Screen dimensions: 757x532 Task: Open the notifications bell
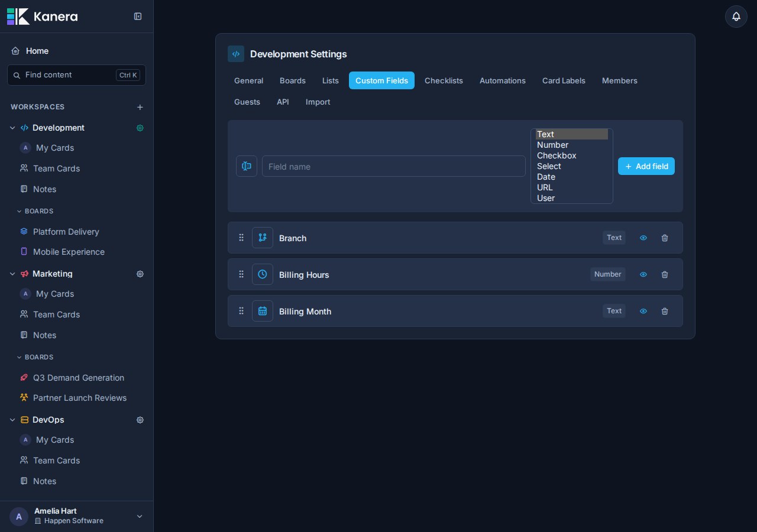(x=736, y=17)
